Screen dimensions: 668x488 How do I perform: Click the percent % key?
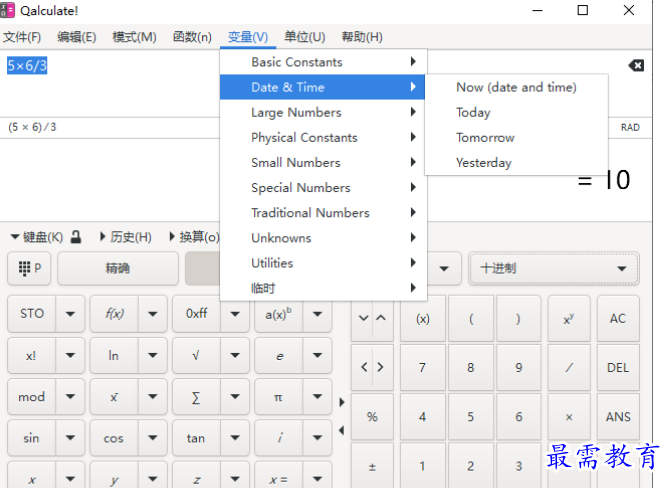point(372,416)
